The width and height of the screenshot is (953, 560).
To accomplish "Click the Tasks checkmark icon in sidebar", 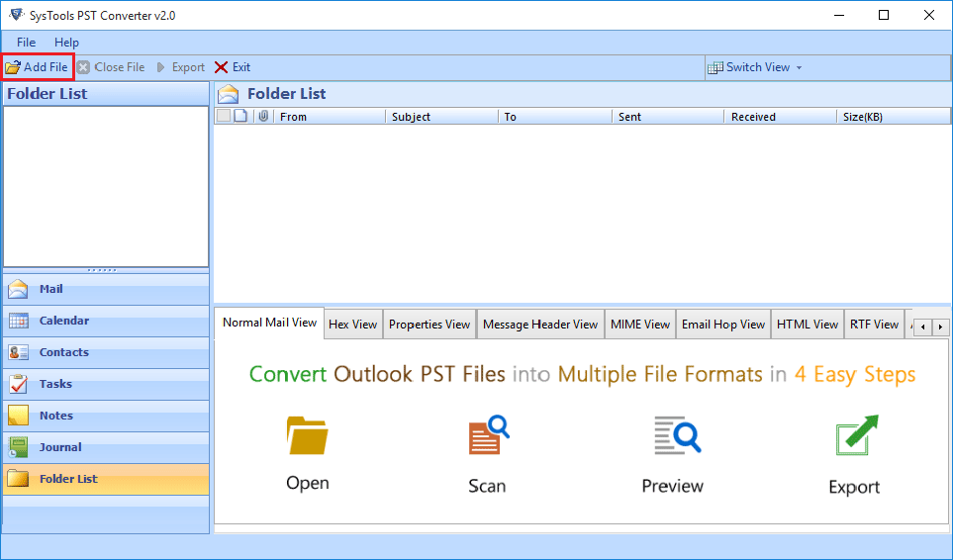I will [18, 384].
